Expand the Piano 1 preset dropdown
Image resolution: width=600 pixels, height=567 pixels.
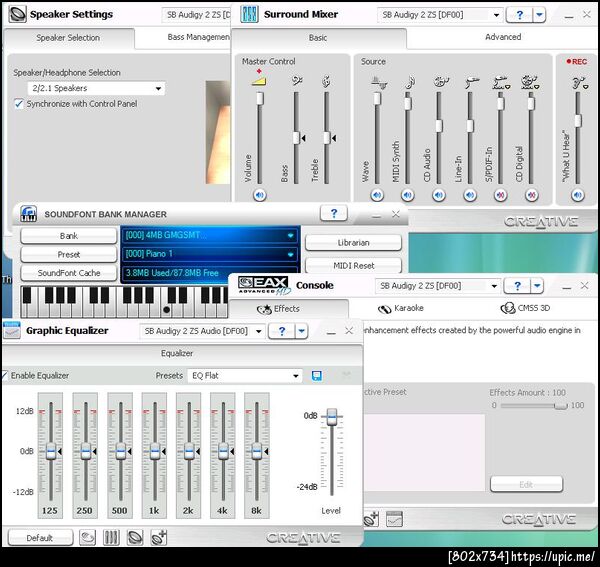point(290,254)
